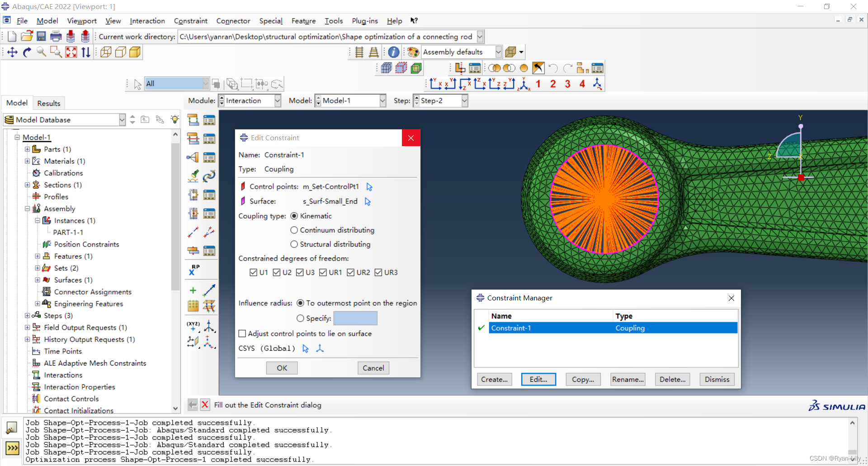Click the Auto-Fit View icon
The image size is (868, 466).
point(71,52)
